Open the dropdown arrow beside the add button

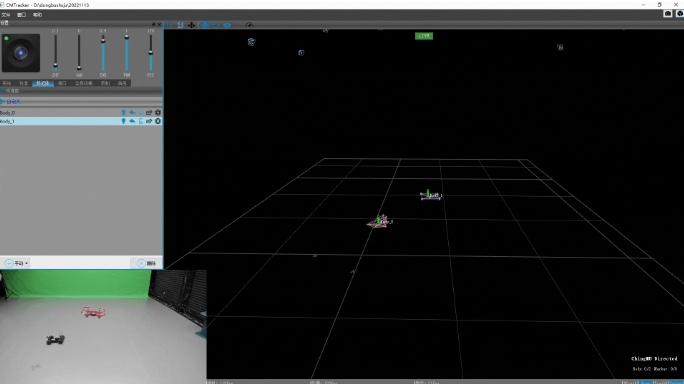(x=26, y=263)
